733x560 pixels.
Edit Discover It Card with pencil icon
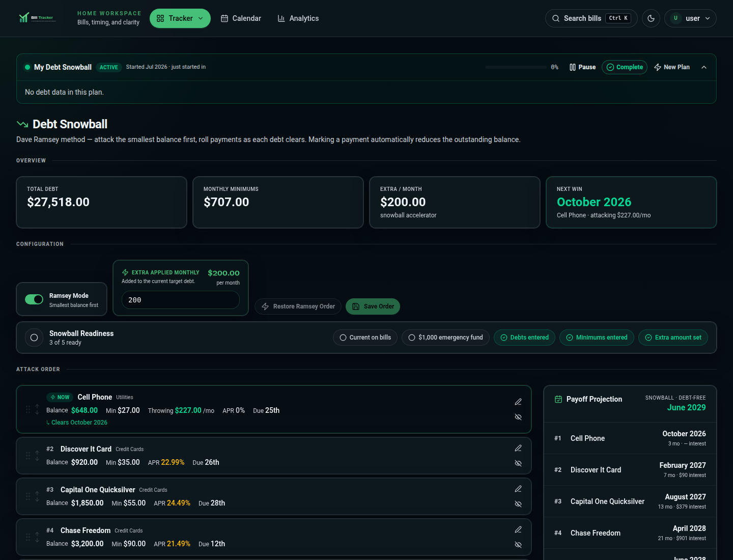pos(518,448)
